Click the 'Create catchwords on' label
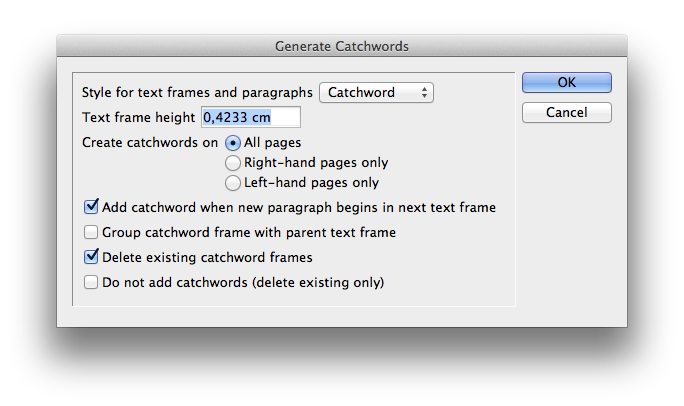The image size is (684, 406). click(150, 143)
